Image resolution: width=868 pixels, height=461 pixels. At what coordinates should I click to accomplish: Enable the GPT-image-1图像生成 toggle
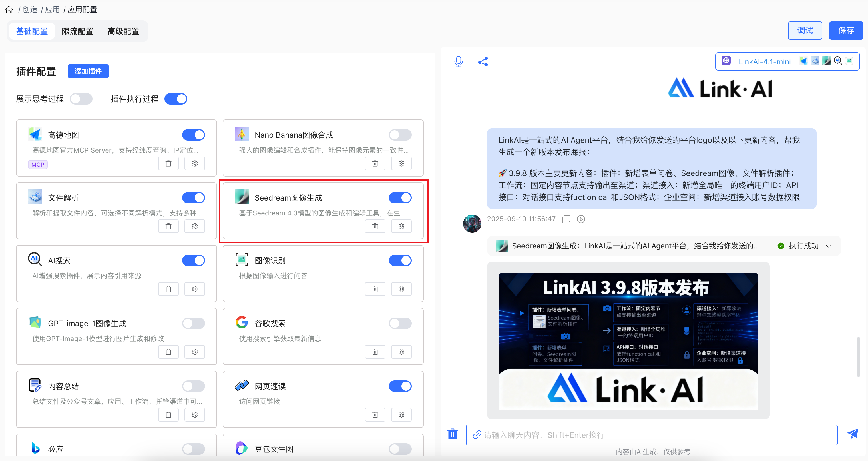[x=193, y=324]
